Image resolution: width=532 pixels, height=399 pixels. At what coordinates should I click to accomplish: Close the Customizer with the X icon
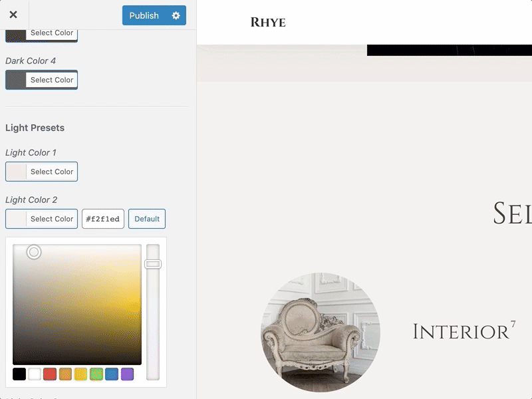[x=13, y=15]
